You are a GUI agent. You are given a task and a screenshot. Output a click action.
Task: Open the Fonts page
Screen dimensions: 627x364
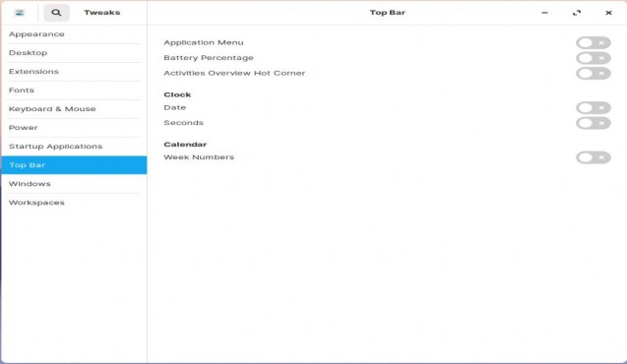[74, 91]
